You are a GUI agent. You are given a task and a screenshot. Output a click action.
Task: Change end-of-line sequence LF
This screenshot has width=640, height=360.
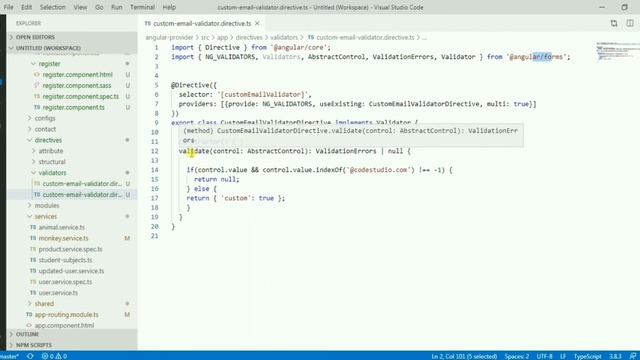(563, 356)
